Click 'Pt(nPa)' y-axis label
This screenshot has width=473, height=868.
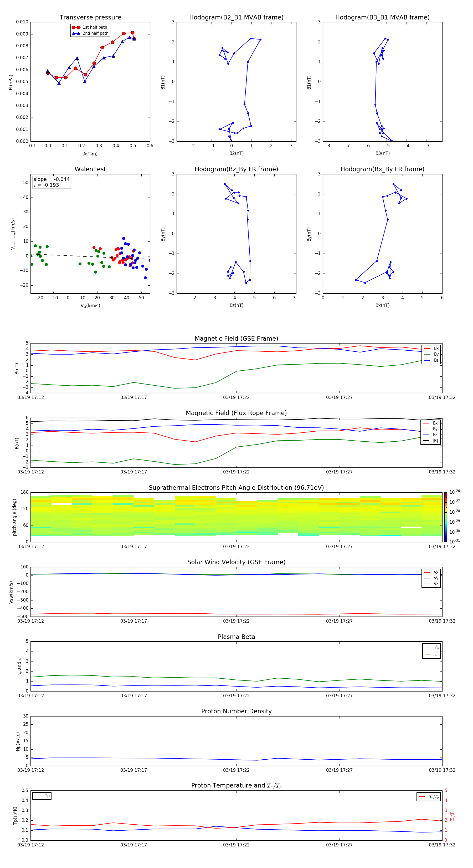[x=11, y=82]
